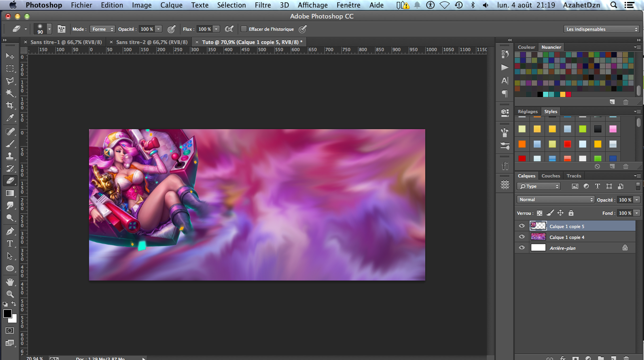Open the brush panel toggle icon
The height and width of the screenshot is (360, 644).
62,29
